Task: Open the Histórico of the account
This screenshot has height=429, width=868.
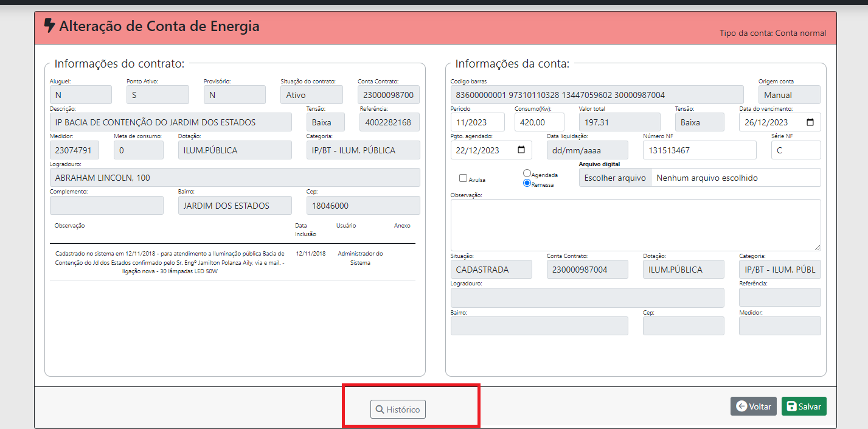Action: [x=398, y=410]
